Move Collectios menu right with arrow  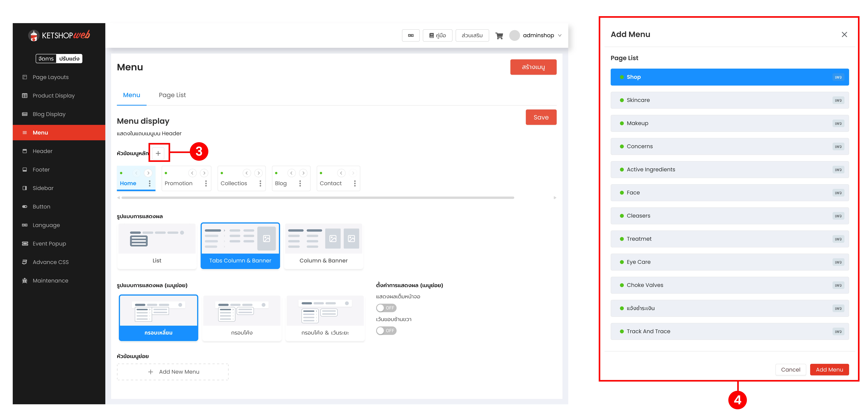[x=258, y=173]
